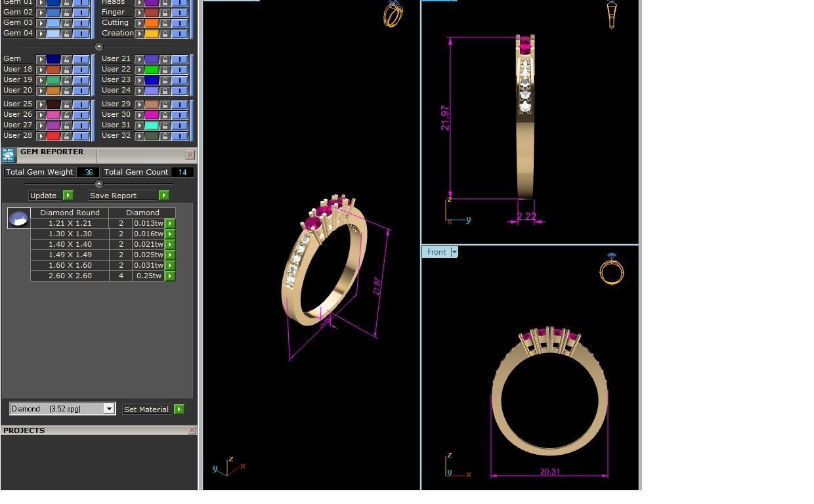The height and width of the screenshot is (504, 814).
Task: Click the Diamond material column header
Action: point(142,213)
